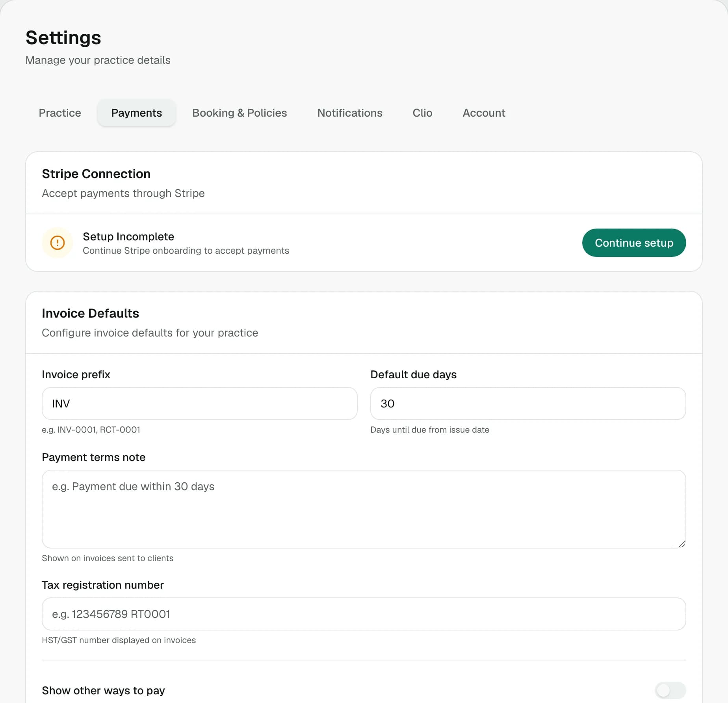This screenshot has width=728, height=703.
Task: Click 'Shown on invoices sent to clients' hint
Action: point(108,558)
